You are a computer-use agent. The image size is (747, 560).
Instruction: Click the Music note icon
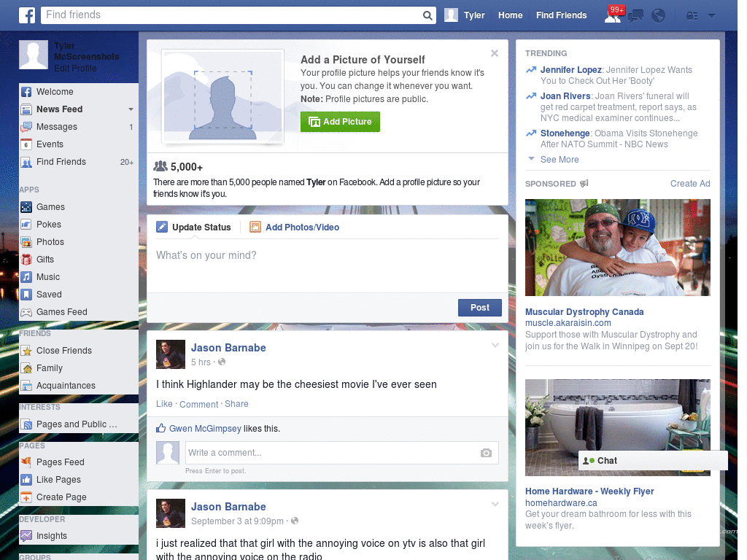[x=26, y=277]
